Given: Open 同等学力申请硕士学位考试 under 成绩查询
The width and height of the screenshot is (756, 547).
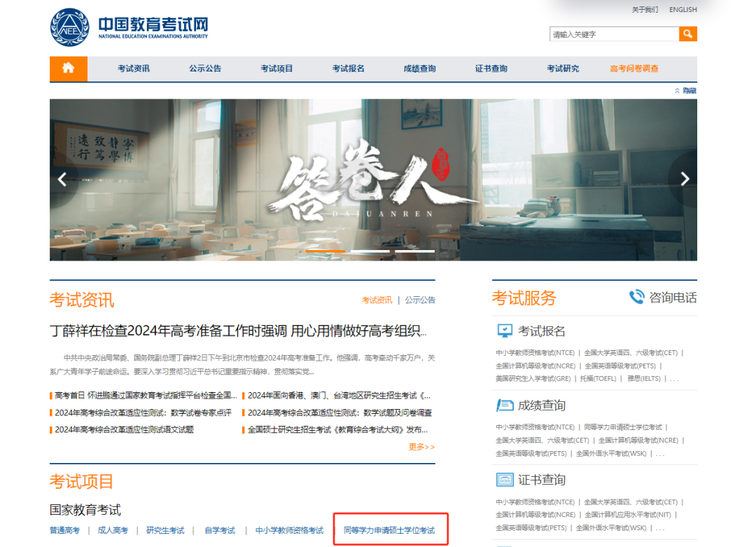Looking at the screenshot, I should (623, 427).
